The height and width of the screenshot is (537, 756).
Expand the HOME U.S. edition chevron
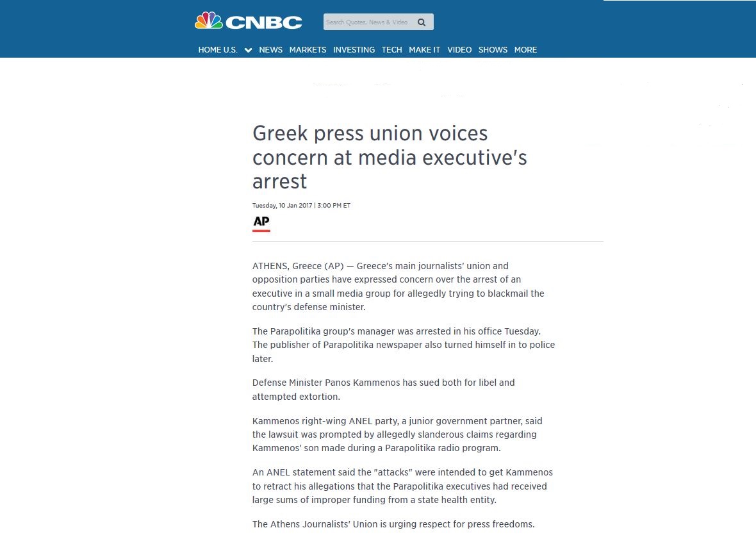coord(249,50)
